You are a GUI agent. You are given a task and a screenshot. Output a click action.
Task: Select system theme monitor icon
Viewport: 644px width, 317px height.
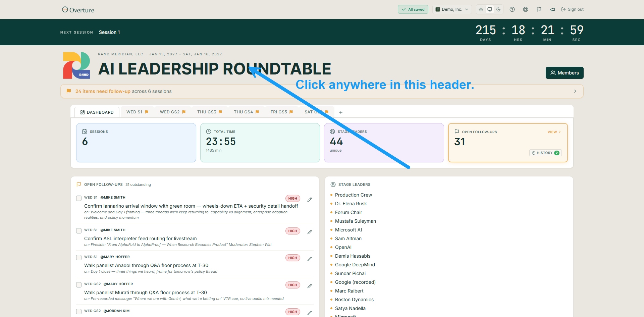490,9
